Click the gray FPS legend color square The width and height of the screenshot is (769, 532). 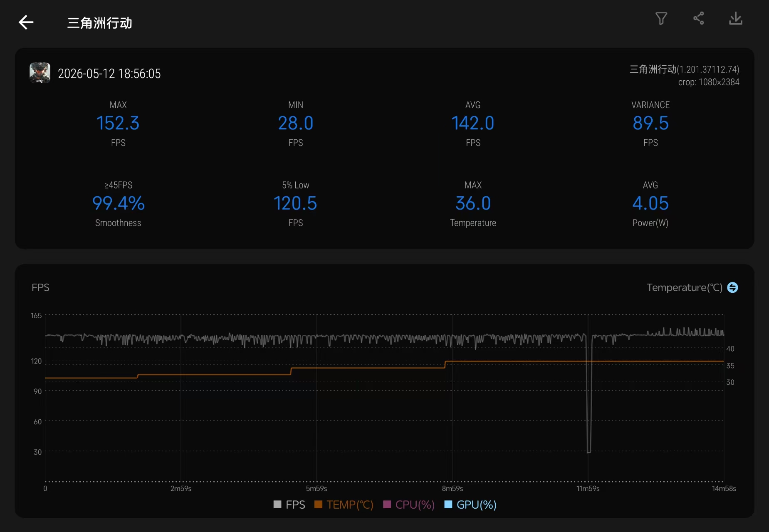coord(277,505)
